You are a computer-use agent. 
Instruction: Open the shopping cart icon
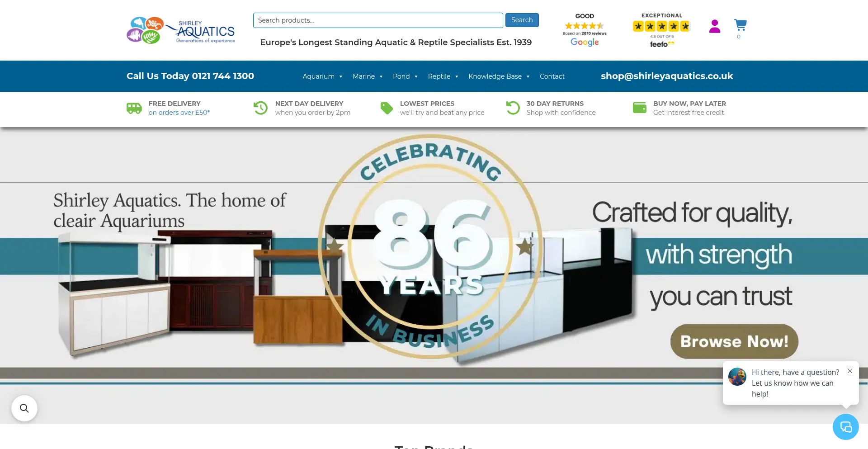(x=741, y=25)
